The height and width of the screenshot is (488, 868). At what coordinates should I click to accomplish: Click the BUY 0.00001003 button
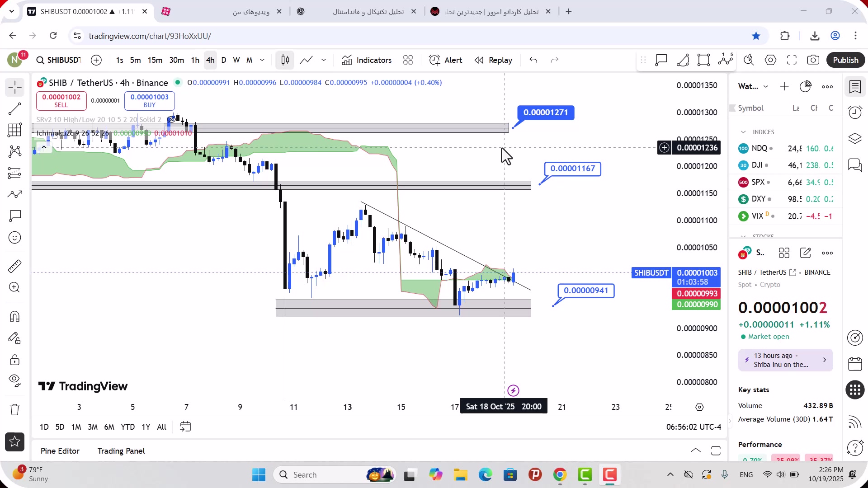tap(149, 101)
